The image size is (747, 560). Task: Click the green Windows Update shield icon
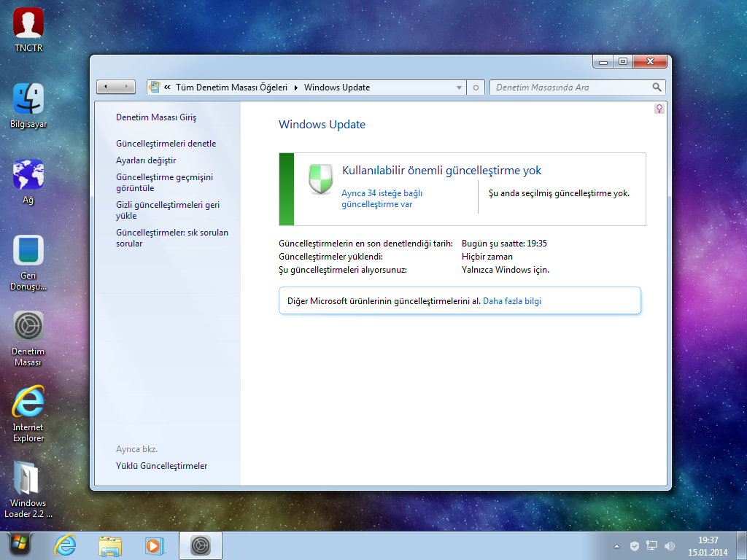click(x=320, y=179)
